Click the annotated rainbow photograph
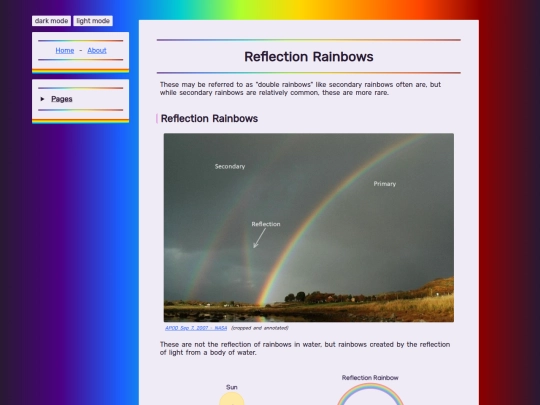 point(309,228)
